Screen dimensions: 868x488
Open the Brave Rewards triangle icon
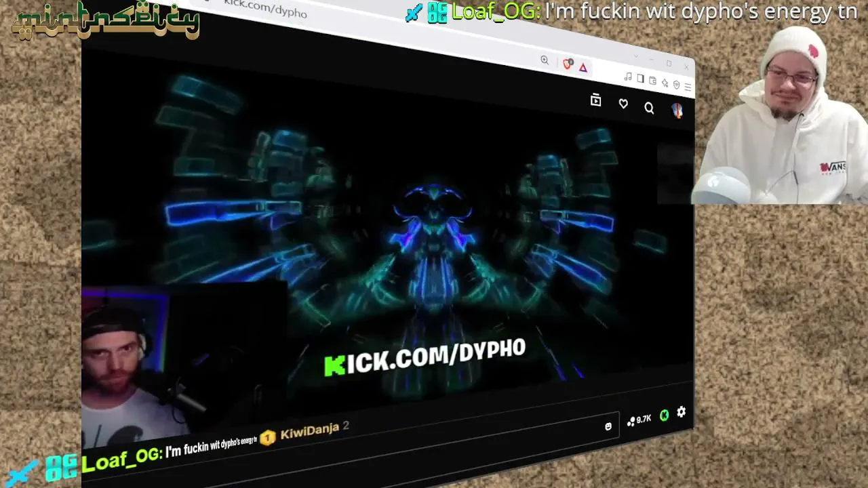pos(583,67)
